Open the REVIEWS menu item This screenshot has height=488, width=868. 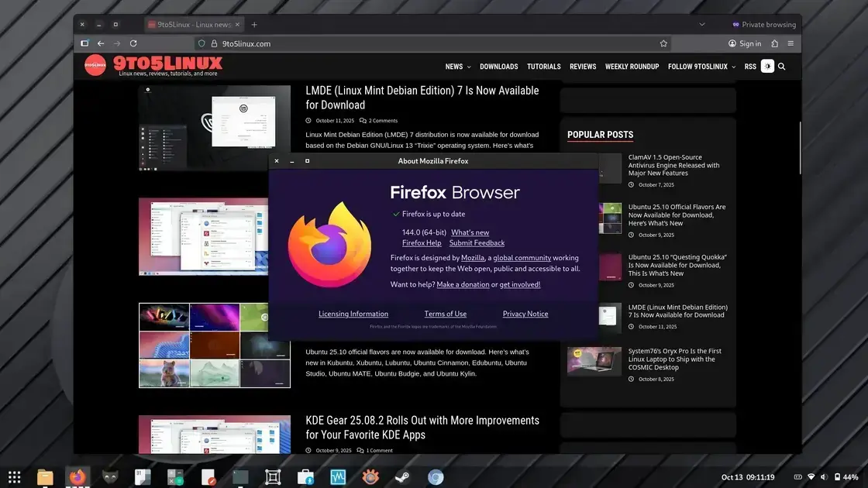(583, 67)
